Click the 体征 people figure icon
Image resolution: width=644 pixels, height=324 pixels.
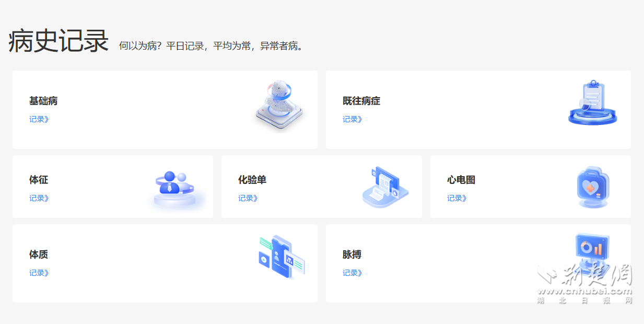[174, 188]
